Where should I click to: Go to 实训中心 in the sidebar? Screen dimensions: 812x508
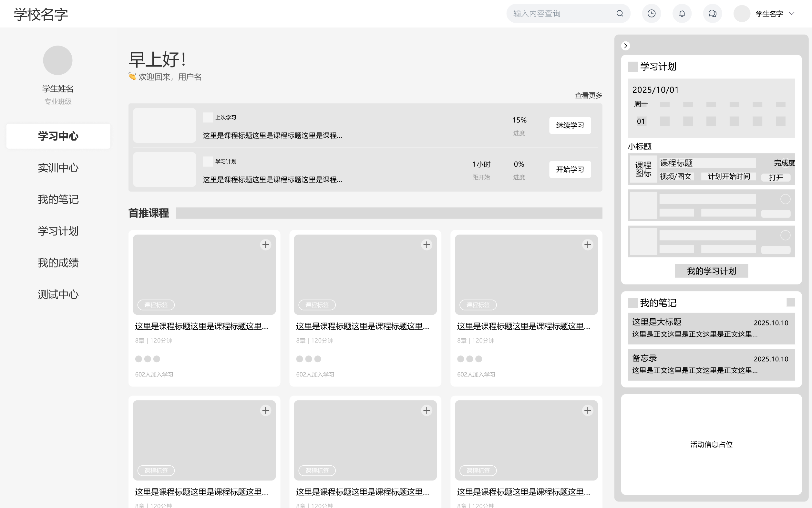coord(58,168)
